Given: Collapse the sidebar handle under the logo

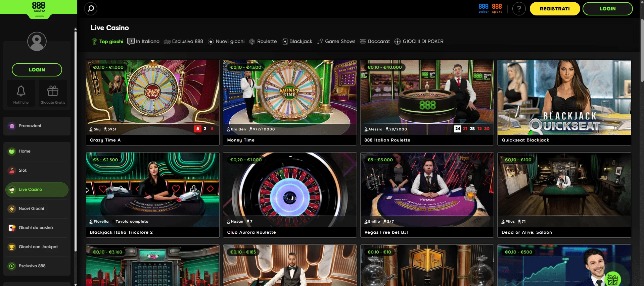Looking at the screenshot, I should 40,16.
